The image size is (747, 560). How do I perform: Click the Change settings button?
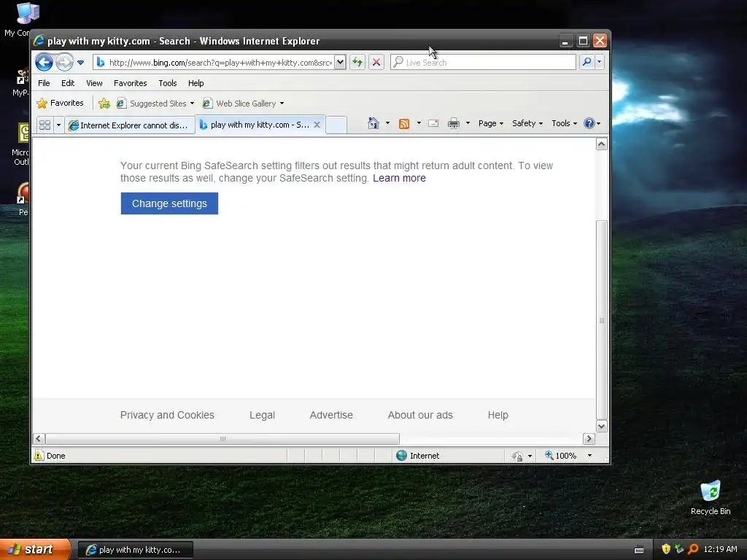pos(169,203)
